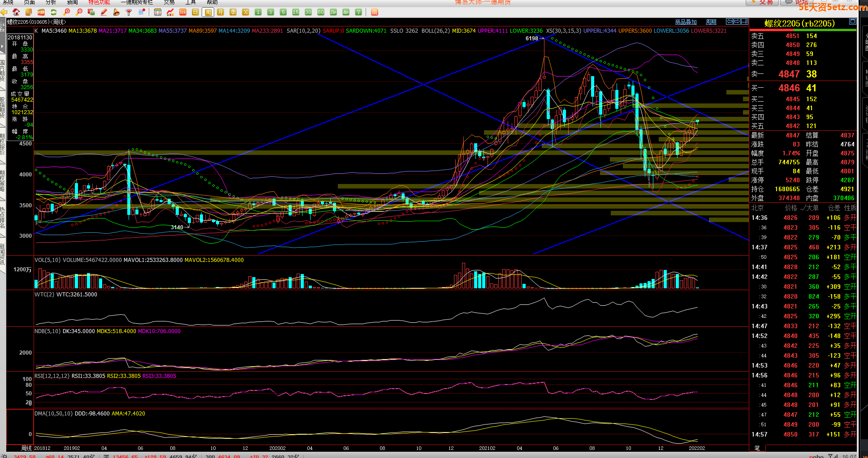Click the green refresh arrows icon
Screen dimensions: 868x458
click(54, 12)
